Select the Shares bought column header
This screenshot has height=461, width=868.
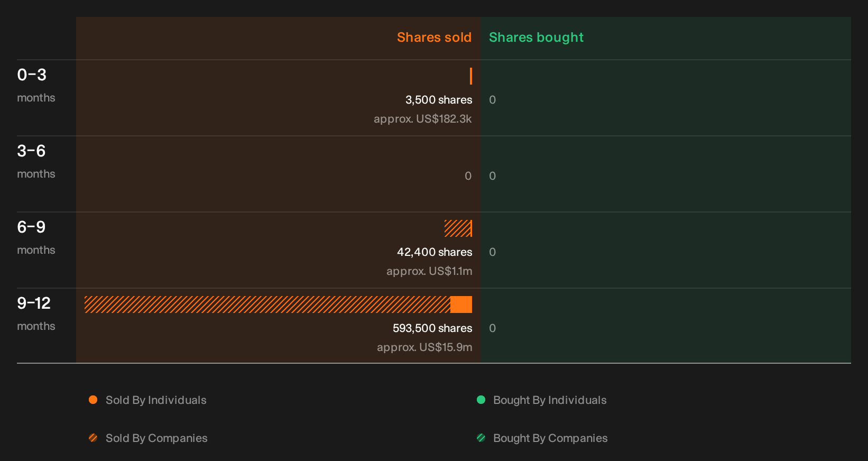pos(536,38)
